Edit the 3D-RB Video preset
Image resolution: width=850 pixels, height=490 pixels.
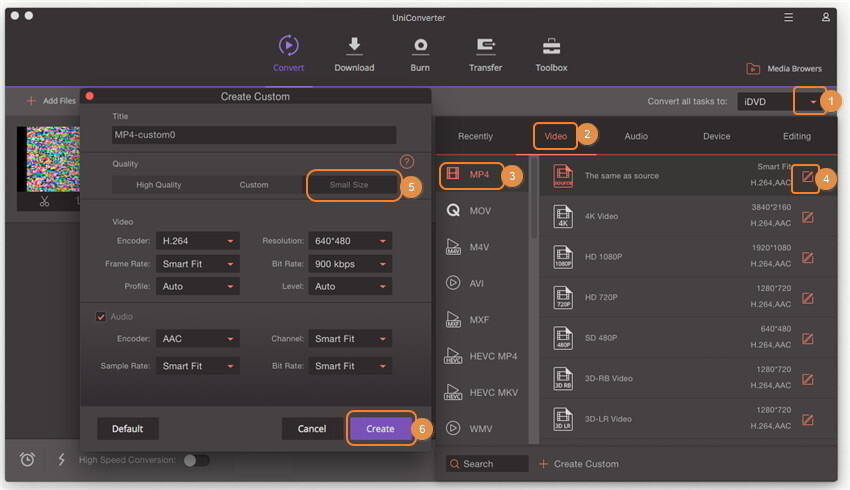tap(808, 379)
